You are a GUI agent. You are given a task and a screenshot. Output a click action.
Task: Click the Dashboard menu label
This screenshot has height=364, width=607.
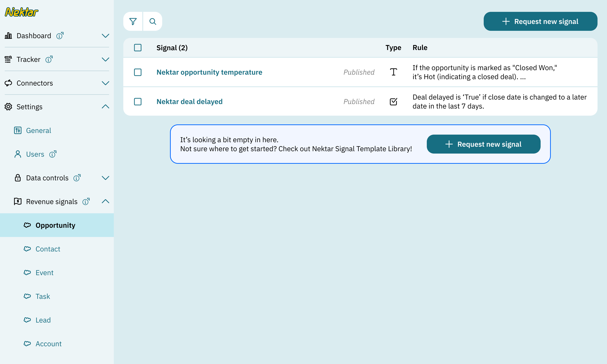[34, 36]
